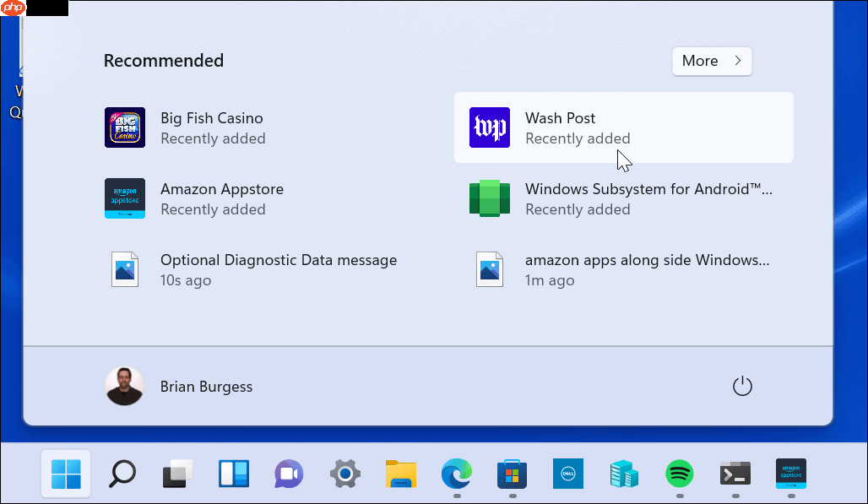Open Big Fish Casino app icon
The image size is (868, 504).
click(125, 127)
